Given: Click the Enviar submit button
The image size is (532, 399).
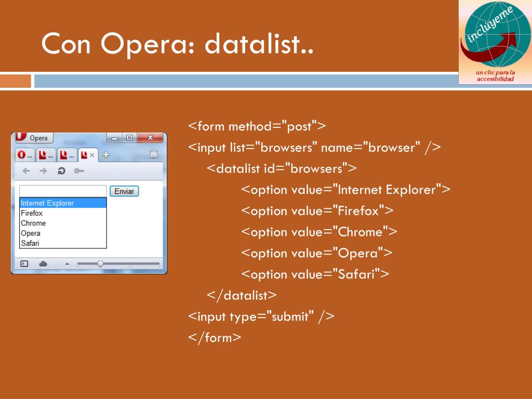Looking at the screenshot, I should (124, 191).
